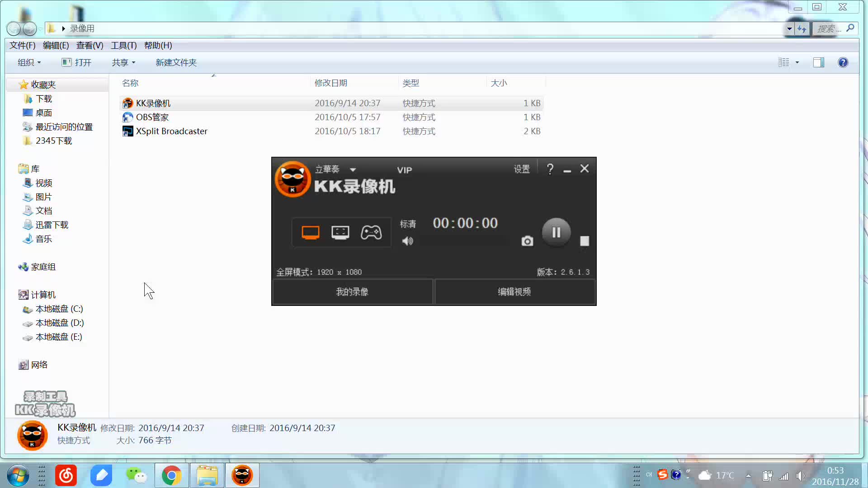Open the 迅雷下载 library
The width and height of the screenshot is (868, 488).
(52, 225)
